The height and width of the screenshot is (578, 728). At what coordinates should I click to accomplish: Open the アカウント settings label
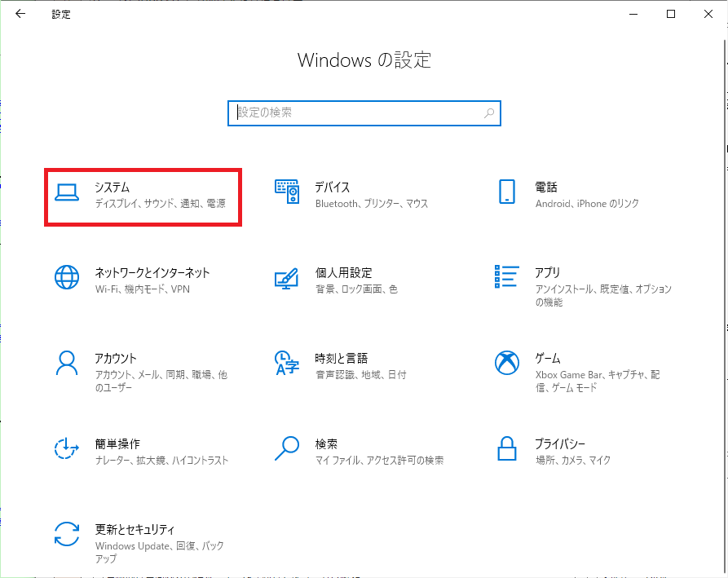pos(116,359)
